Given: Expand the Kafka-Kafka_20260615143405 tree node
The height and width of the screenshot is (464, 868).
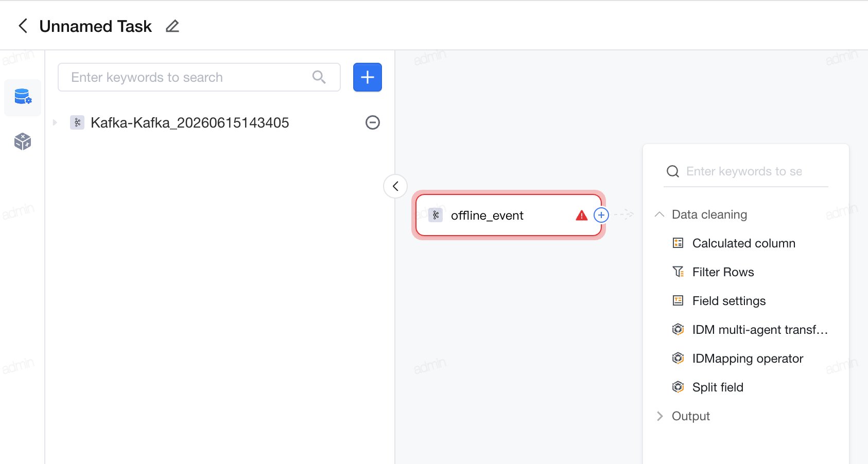Looking at the screenshot, I should point(55,122).
